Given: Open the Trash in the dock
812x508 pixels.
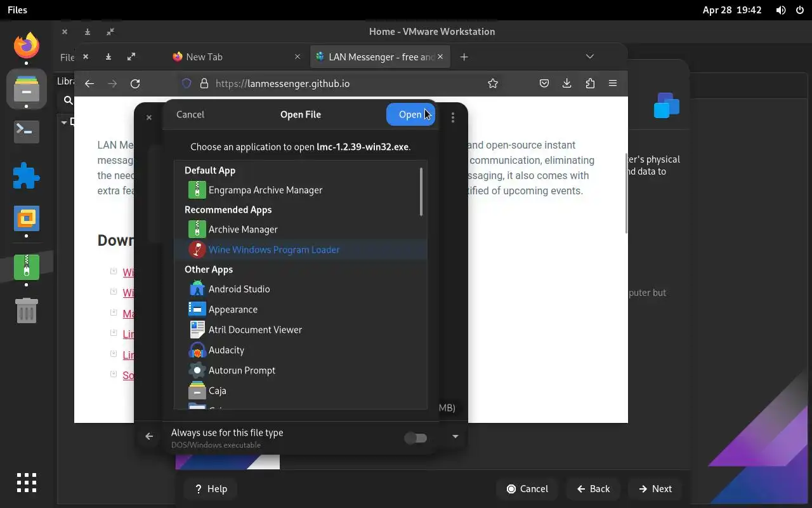Looking at the screenshot, I should point(27,311).
